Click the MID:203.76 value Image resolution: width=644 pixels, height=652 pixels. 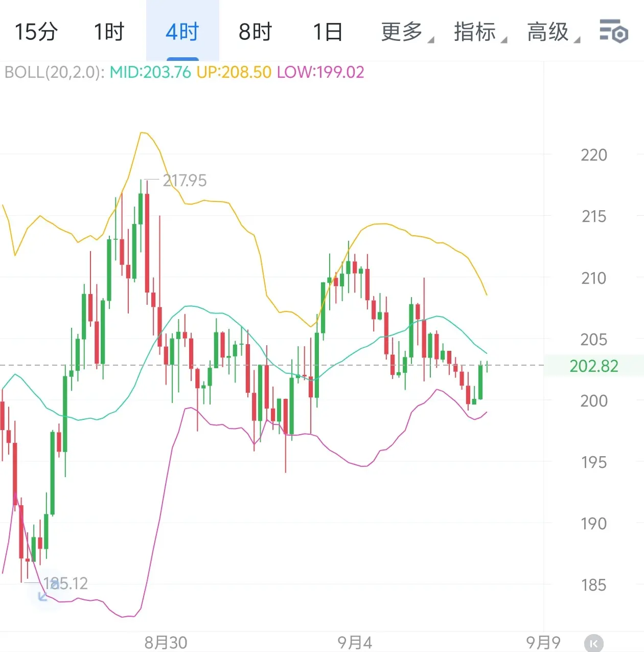[150, 72]
